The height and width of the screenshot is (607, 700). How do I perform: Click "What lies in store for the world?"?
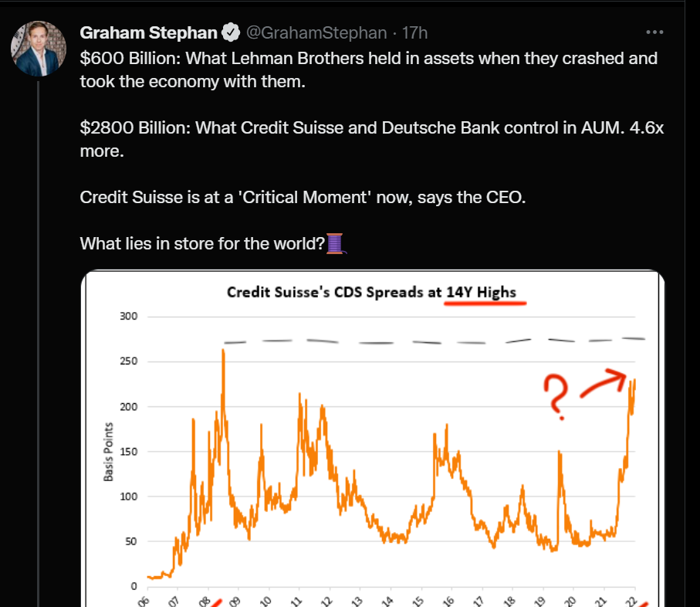pos(202,243)
